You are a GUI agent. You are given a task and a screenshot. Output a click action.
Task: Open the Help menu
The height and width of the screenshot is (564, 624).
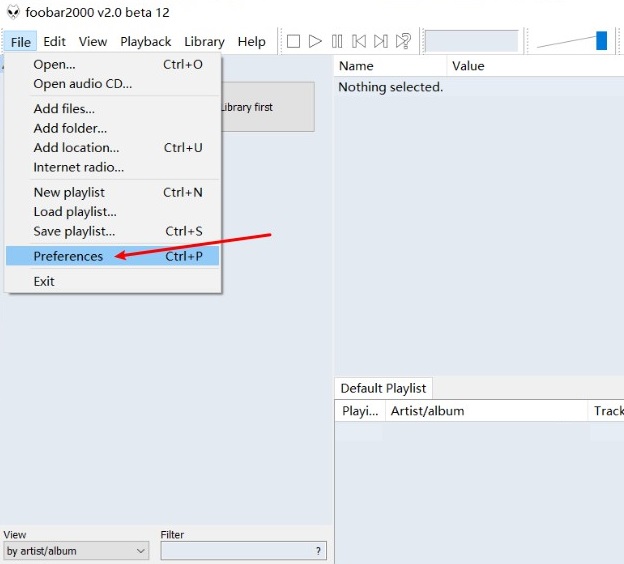[252, 41]
